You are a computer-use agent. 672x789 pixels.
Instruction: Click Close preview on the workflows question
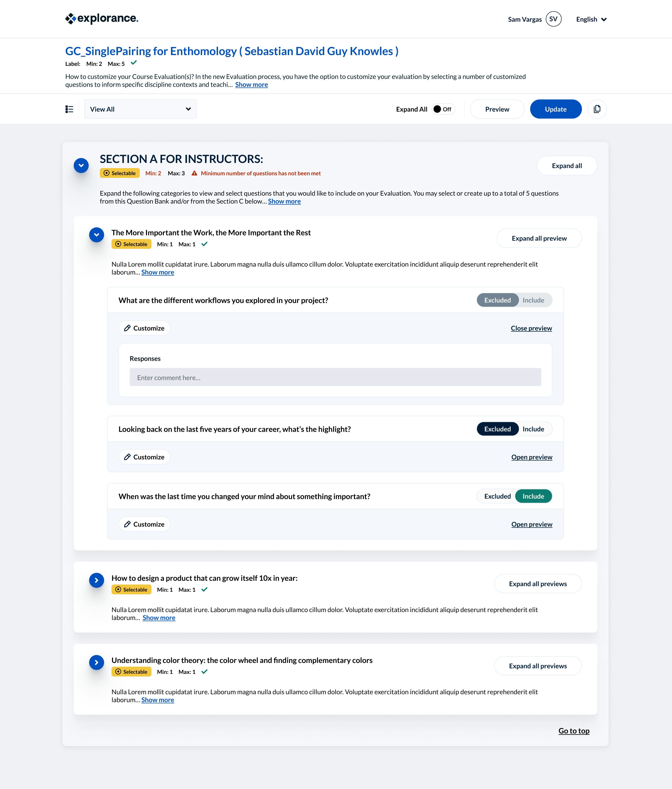click(x=531, y=328)
